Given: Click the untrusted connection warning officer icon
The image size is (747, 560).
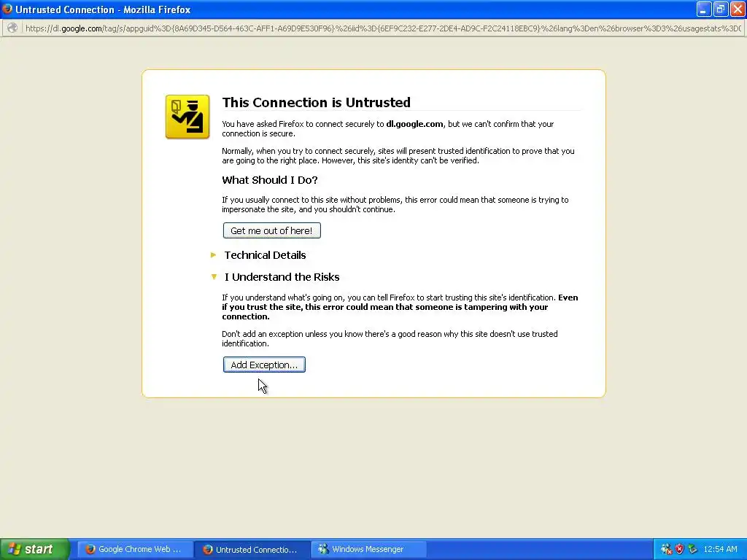Looking at the screenshot, I should [x=187, y=117].
